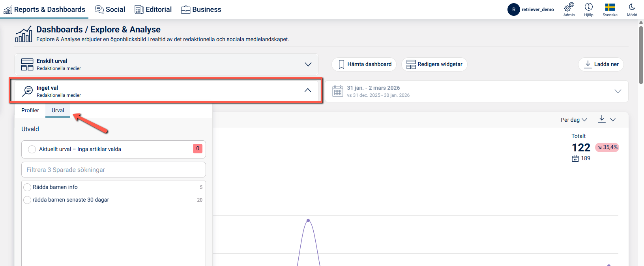Open the Per dag interval dropdown
The image size is (644, 266).
point(574,120)
